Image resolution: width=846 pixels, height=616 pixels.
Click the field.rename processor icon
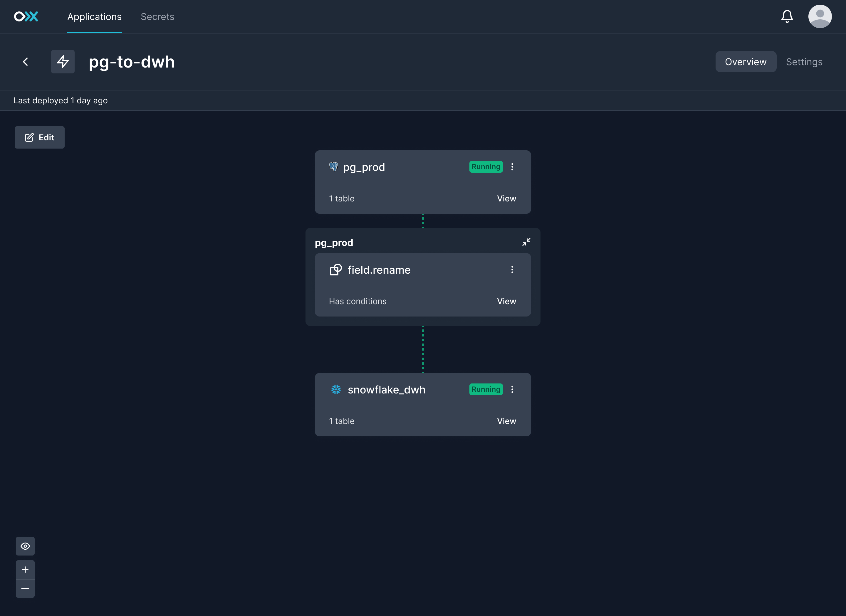click(x=335, y=270)
